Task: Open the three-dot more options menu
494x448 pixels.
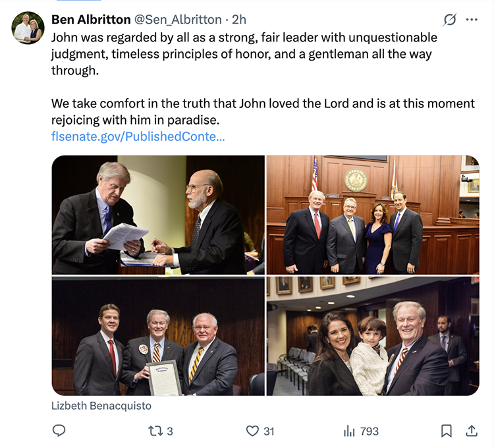Action: pos(472,20)
